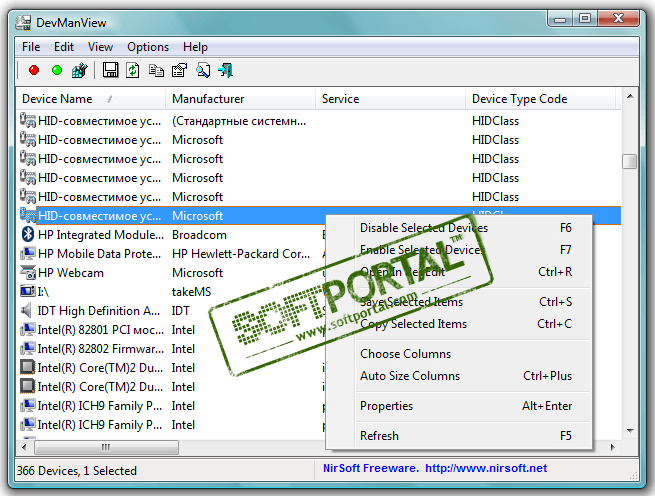Open the View menu
Image resolution: width=655 pixels, height=496 pixels.
click(x=100, y=47)
